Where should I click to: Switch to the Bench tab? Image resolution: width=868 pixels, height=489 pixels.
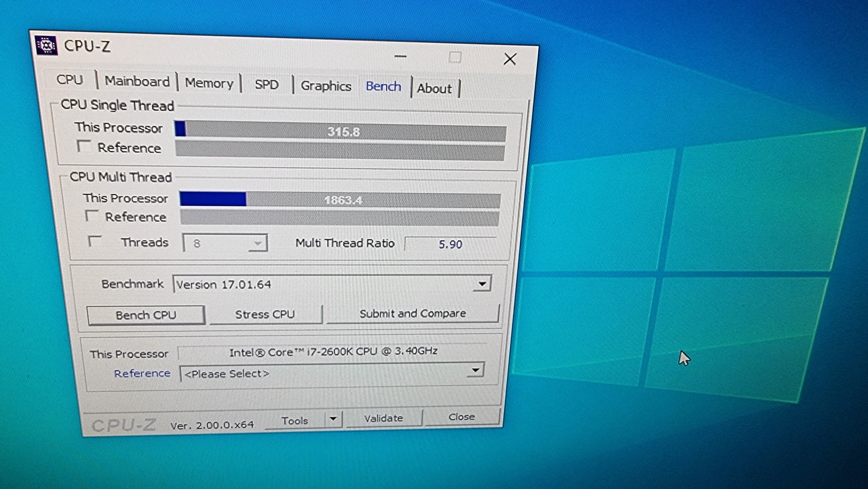click(383, 87)
